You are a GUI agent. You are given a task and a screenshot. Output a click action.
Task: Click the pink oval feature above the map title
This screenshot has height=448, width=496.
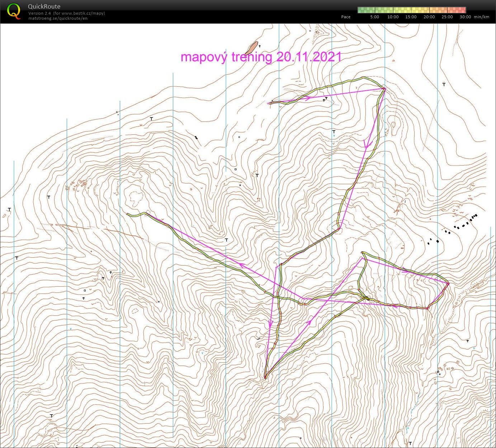(x=252, y=48)
